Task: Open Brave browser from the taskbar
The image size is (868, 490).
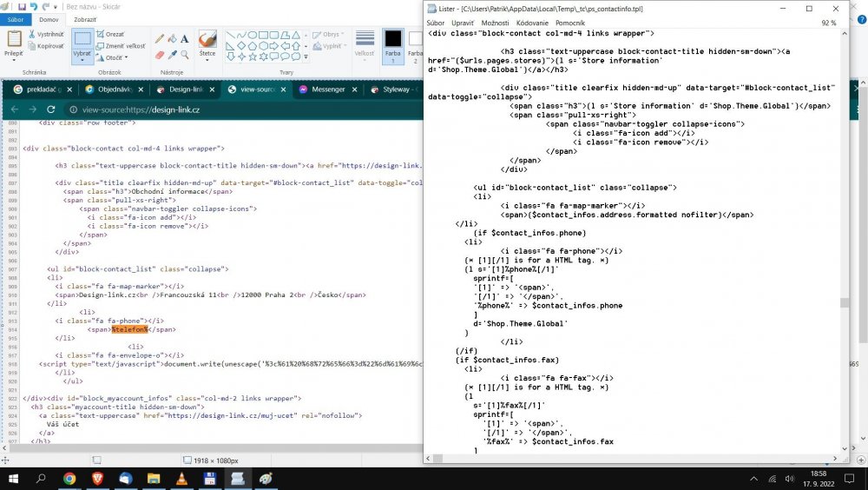Action: pos(97,479)
